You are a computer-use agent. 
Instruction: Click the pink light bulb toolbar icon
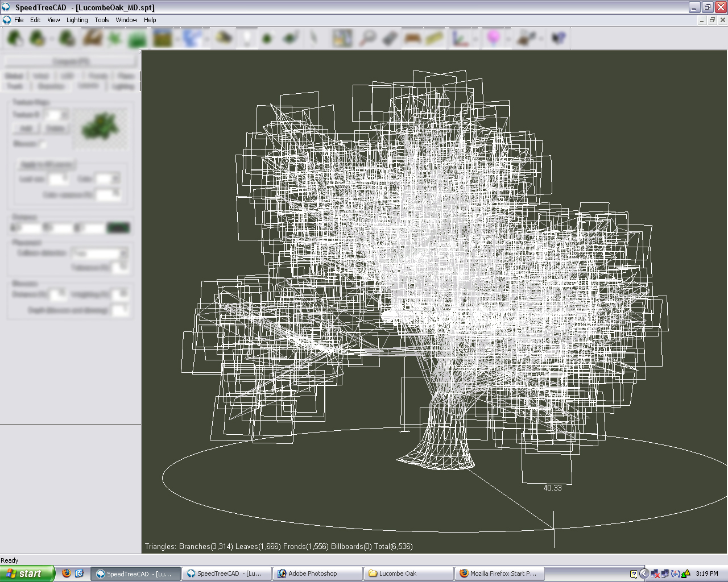pyautogui.click(x=494, y=38)
